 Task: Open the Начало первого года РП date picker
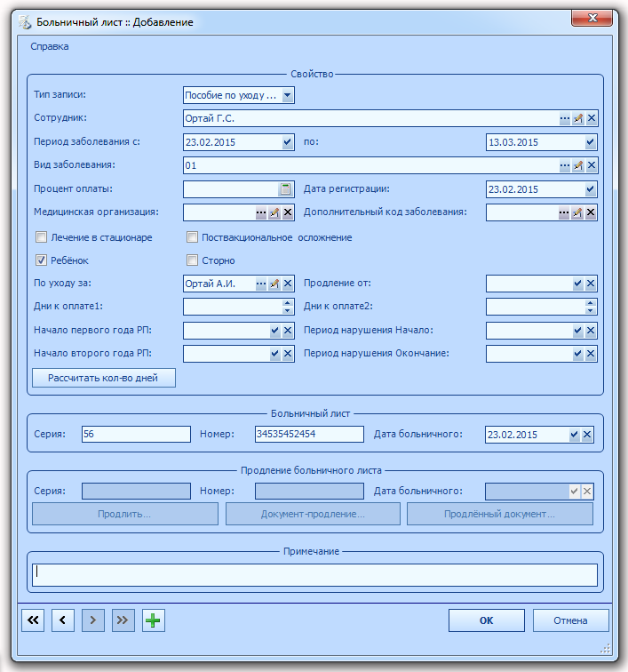coord(274,331)
